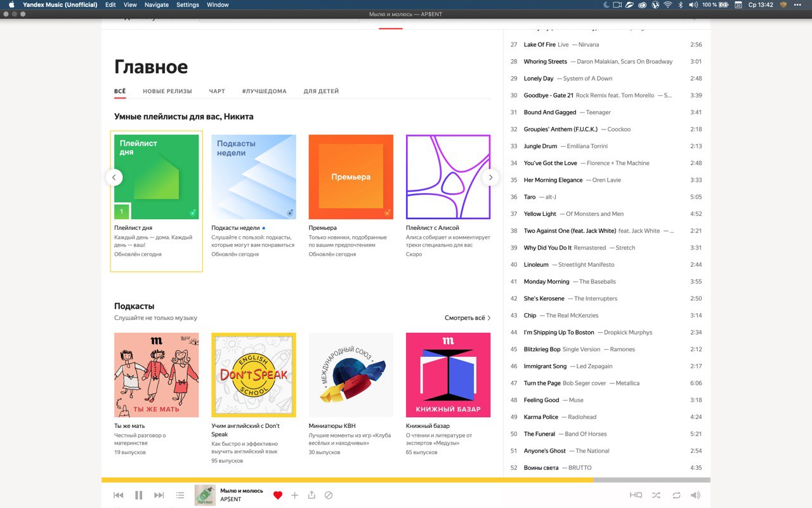Screen dimensions: 812x508
Task: Open the Плейлист с Алисой cover
Action: pyautogui.click(x=448, y=177)
